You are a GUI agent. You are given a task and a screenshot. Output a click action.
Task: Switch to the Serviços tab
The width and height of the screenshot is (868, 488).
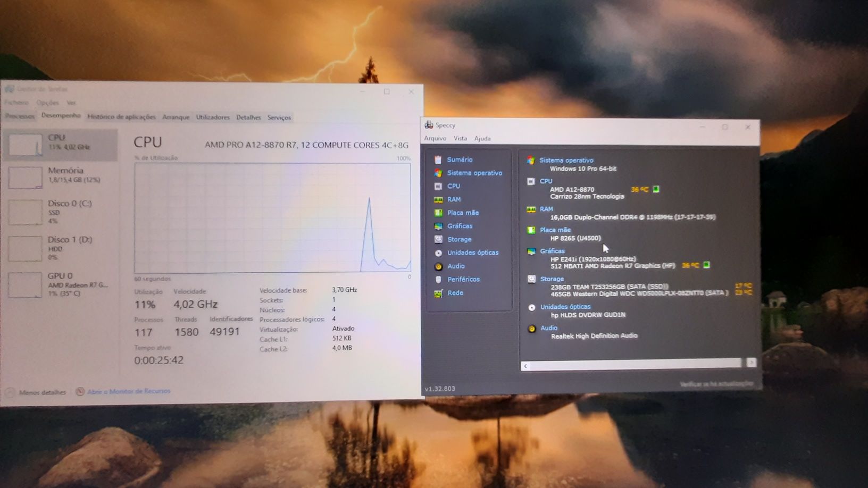coord(279,117)
